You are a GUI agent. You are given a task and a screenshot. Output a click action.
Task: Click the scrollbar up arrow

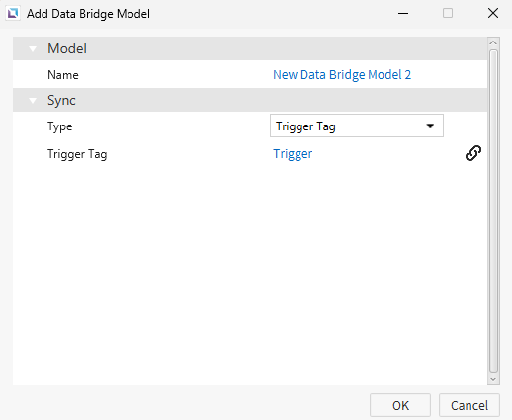coord(493,43)
